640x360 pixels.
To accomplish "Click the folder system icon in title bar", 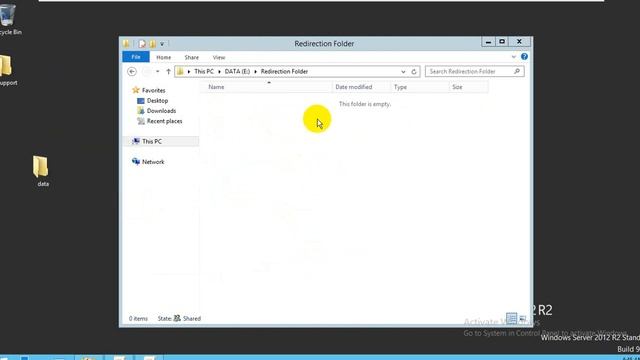I will [x=127, y=43].
